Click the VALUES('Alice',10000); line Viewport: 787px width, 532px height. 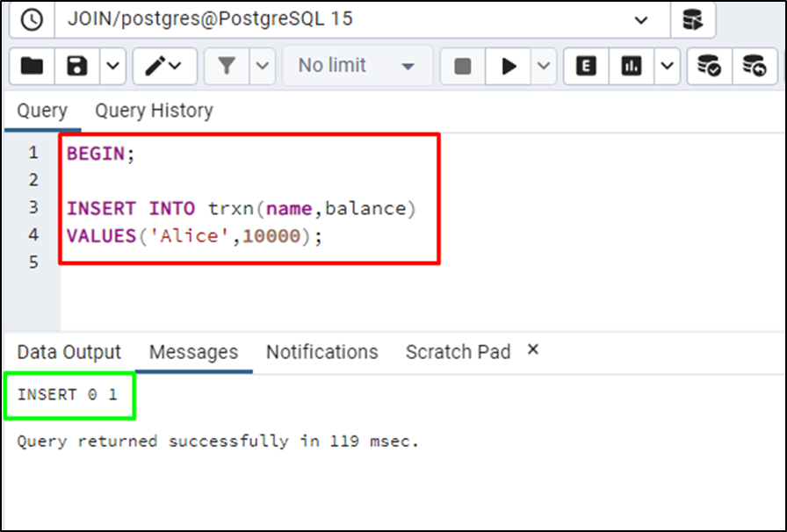pos(195,236)
